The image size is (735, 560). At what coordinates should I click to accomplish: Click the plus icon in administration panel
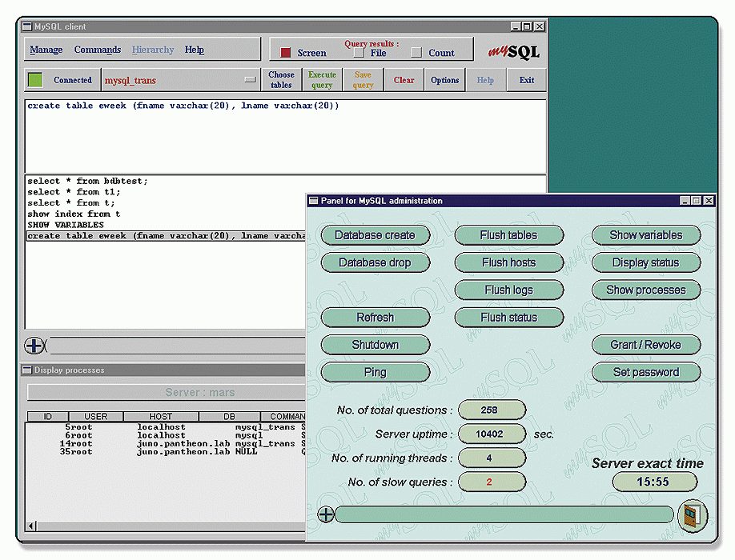(x=326, y=514)
